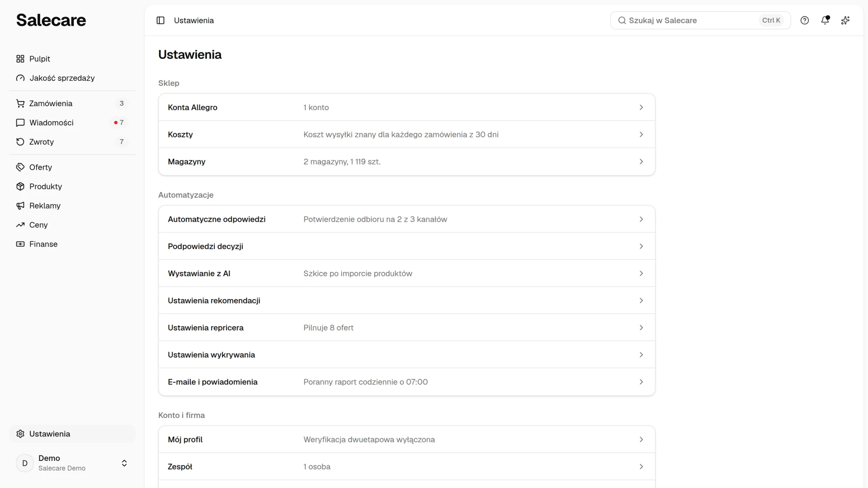Image resolution: width=868 pixels, height=488 pixels.
Task: Open Oferty menu item label
Action: [x=41, y=167]
